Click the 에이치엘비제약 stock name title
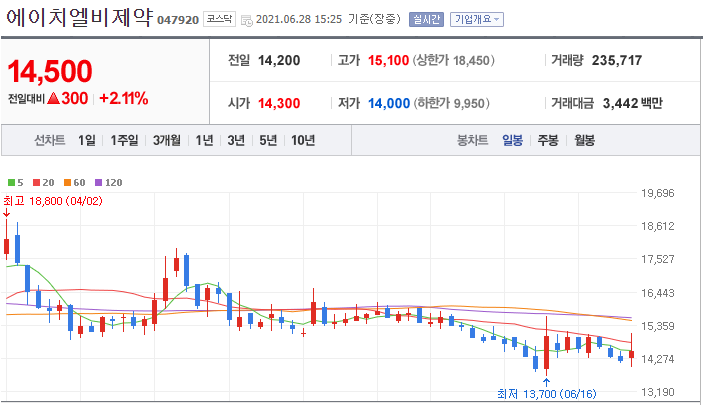Screen dimensions: 703x405 coord(80,18)
